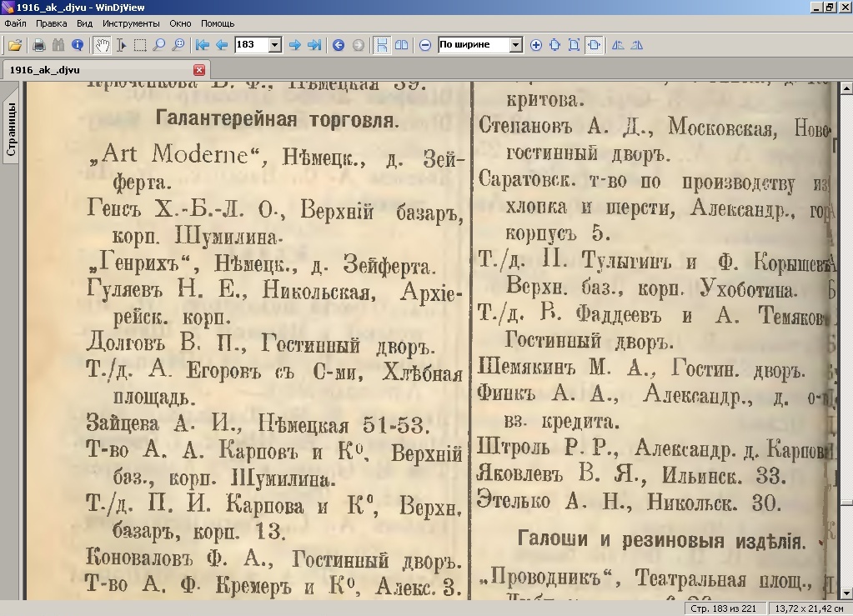Expand the Страницы side panel
This screenshot has width=853, height=616.
point(11,130)
